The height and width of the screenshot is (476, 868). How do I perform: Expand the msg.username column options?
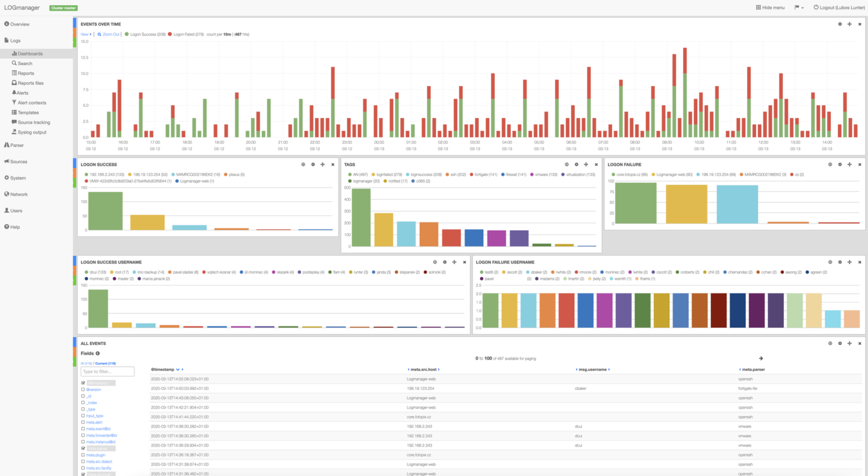(x=609, y=369)
